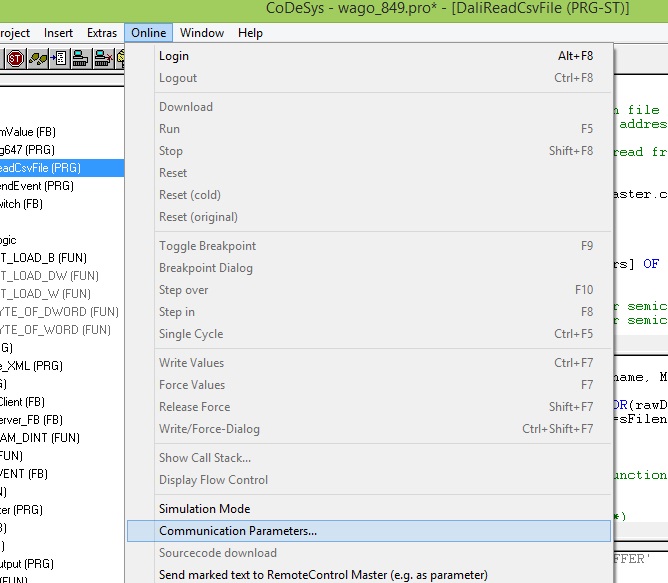
Task: Select the erver_FB (FB) tree item
Action: tap(32, 420)
